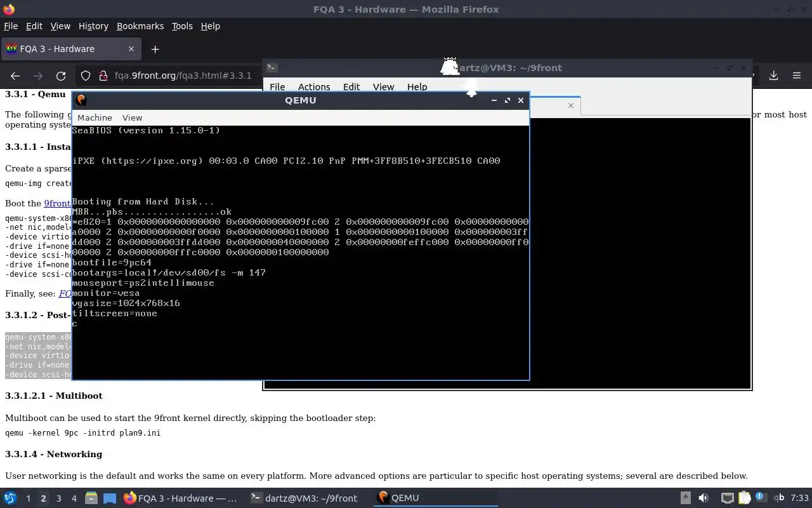The height and width of the screenshot is (508, 812).
Task: Switch to dartz@VM3 terminal in taskbar
Action: click(304, 498)
